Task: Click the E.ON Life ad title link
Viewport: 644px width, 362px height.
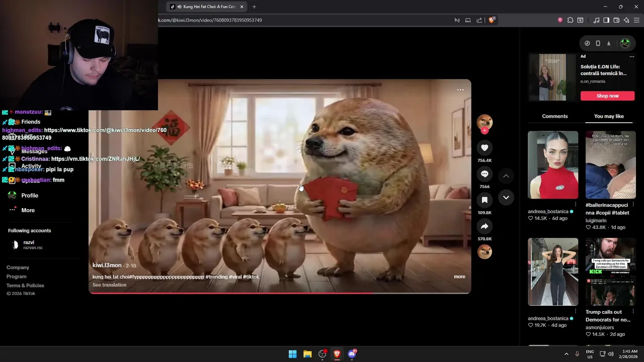Action: pos(603,70)
